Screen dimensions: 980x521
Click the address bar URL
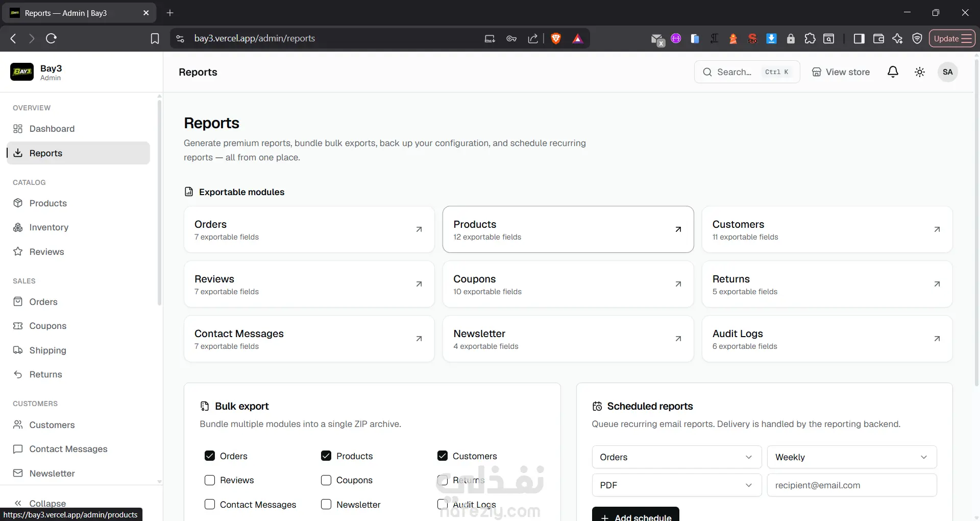tap(254, 38)
